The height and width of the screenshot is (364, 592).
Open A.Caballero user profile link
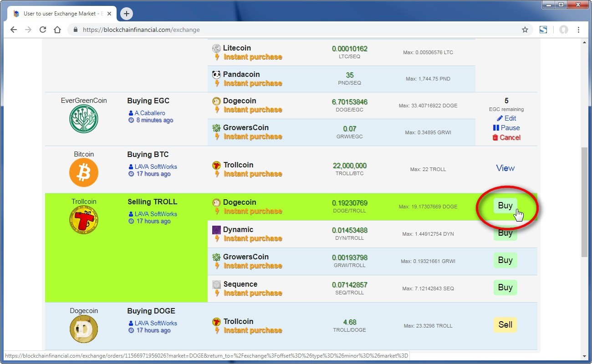point(149,113)
